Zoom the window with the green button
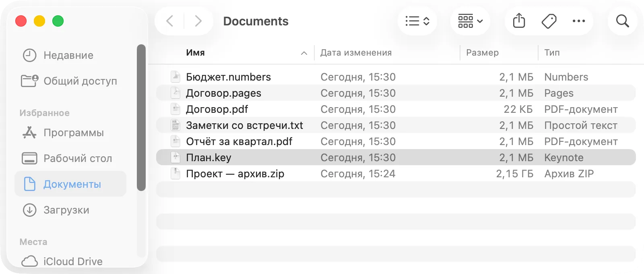 [58, 21]
